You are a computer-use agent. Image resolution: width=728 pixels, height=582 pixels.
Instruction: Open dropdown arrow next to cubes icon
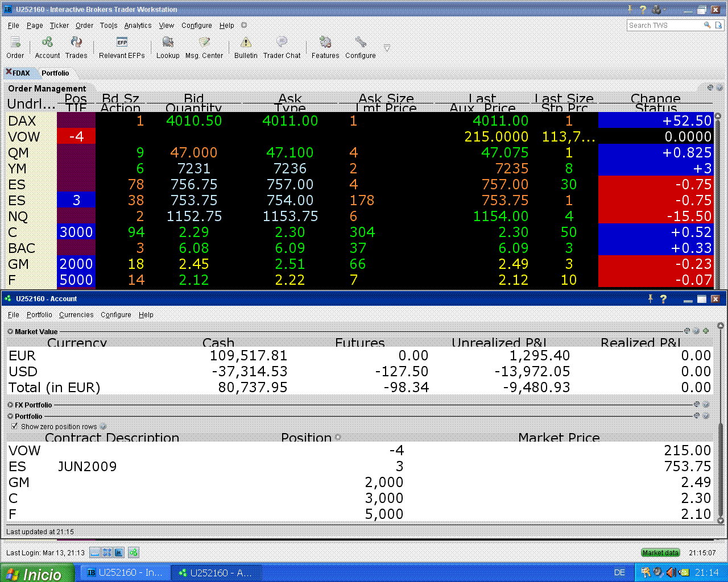pos(664,9)
